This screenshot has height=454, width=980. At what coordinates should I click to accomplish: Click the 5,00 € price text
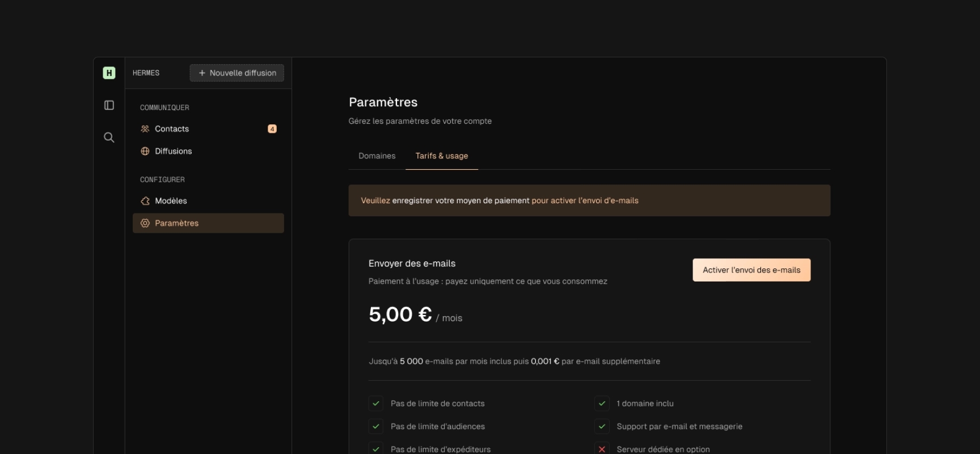coord(400,314)
